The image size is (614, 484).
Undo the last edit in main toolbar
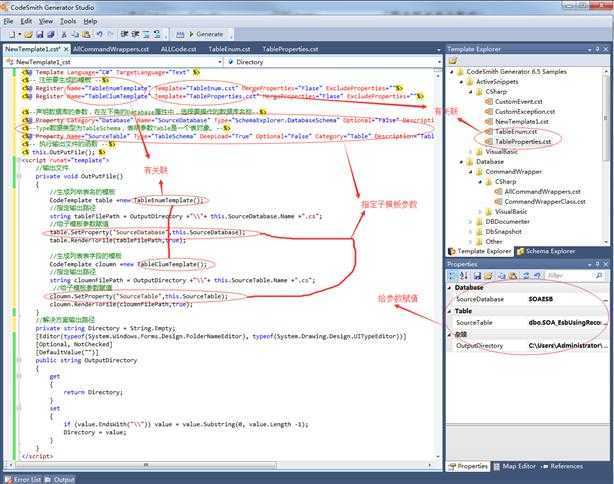[x=99, y=34]
